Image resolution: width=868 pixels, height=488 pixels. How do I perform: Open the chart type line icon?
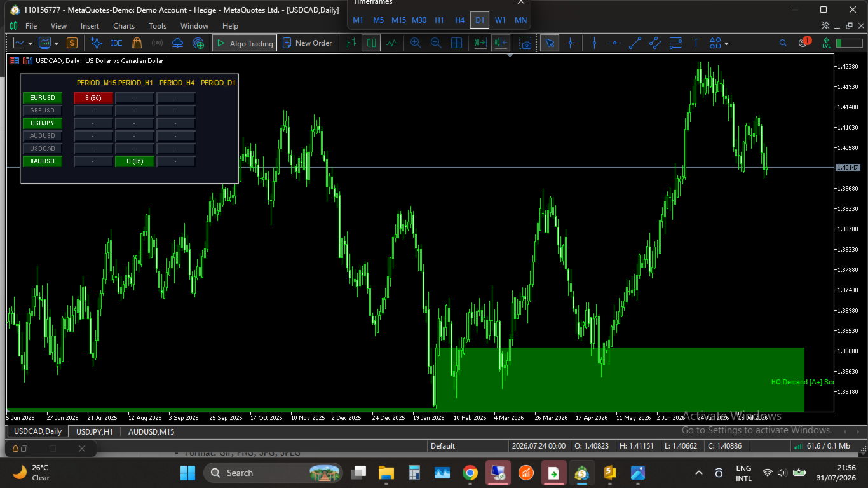pos(19,43)
